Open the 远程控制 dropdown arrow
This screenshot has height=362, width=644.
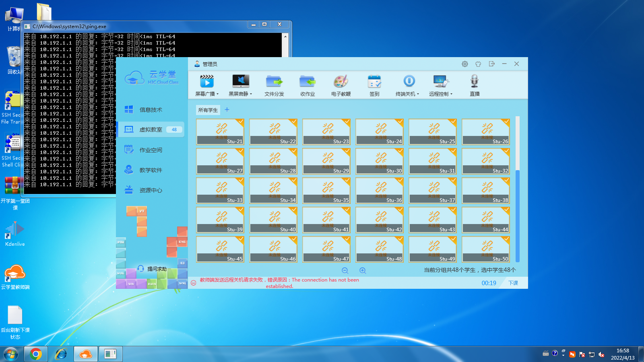(451, 94)
